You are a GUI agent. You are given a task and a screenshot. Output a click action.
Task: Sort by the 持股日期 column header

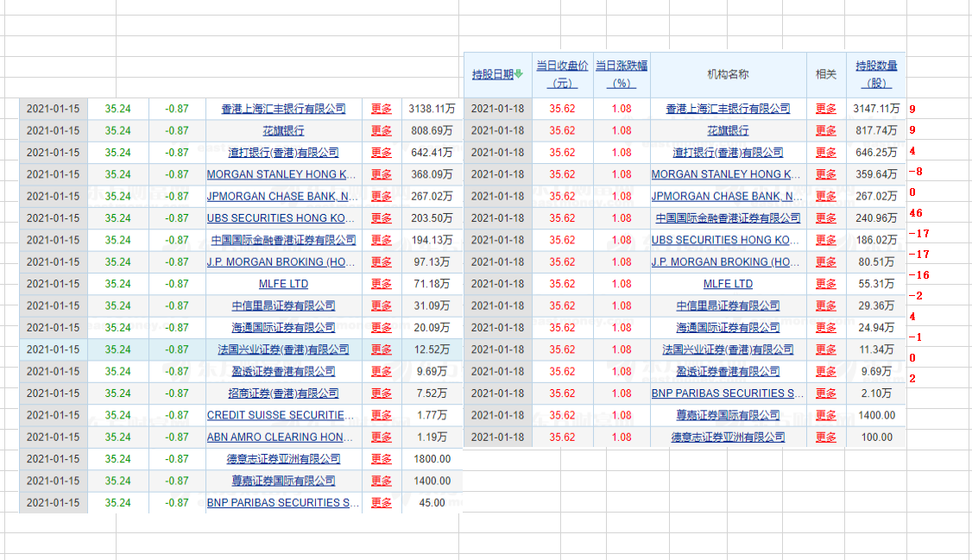(x=493, y=74)
